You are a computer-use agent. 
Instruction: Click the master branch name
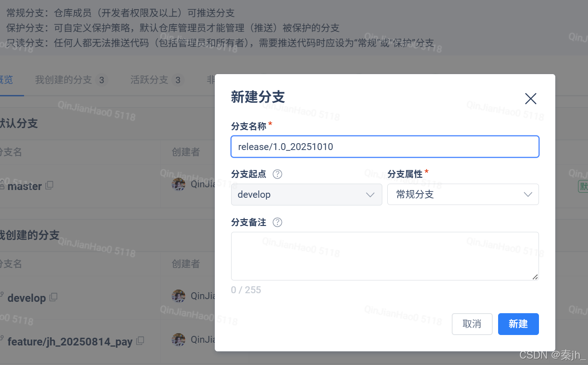point(25,186)
